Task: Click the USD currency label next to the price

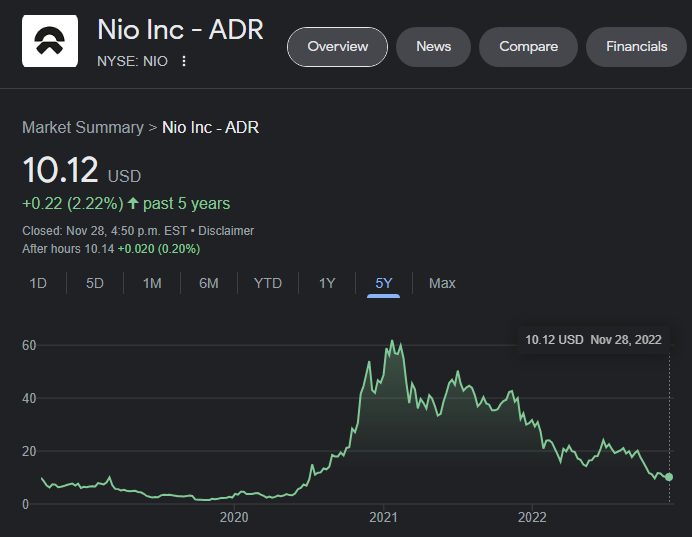Action: click(x=124, y=176)
